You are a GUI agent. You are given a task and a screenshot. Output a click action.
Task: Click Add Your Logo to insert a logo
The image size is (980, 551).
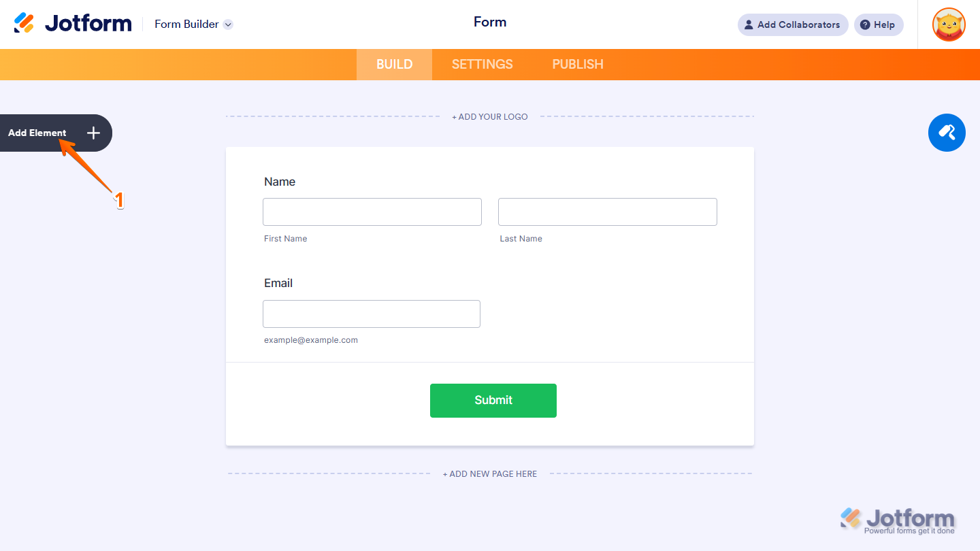pyautogui.click(x=489, y=116)
